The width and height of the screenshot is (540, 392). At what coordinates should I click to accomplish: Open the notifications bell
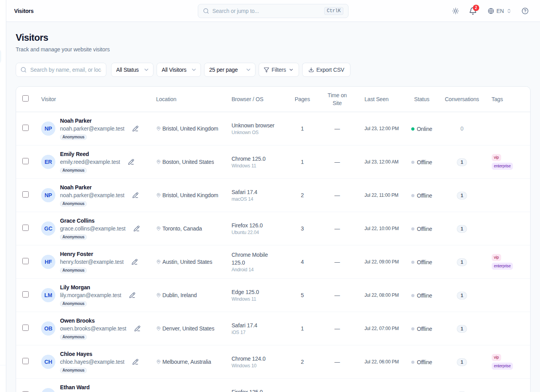tap(473, 11)
